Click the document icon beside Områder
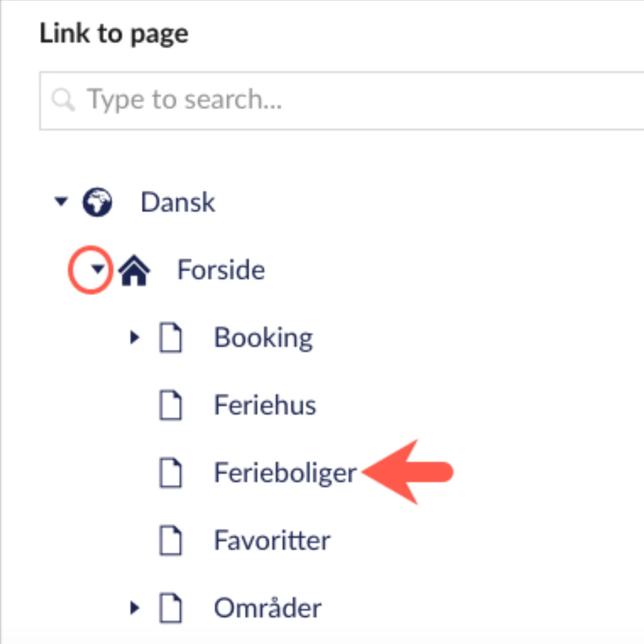 tap(170, 608)
